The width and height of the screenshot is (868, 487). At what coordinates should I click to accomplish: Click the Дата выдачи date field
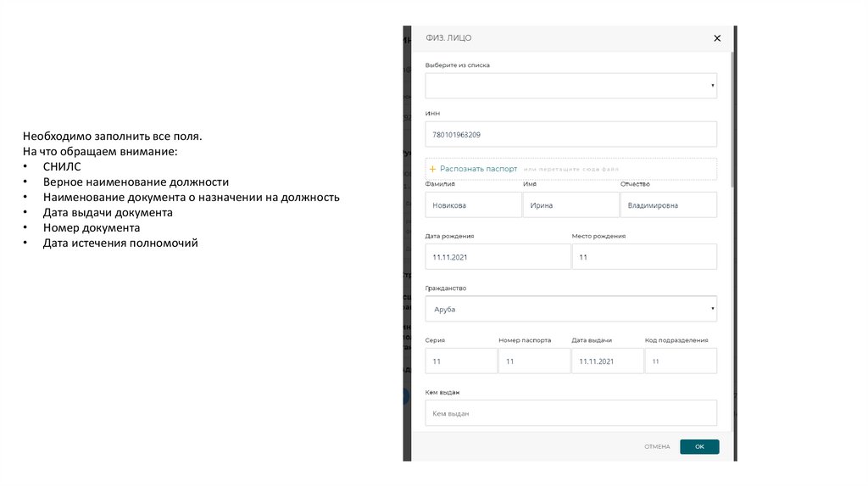coord(607,361)
